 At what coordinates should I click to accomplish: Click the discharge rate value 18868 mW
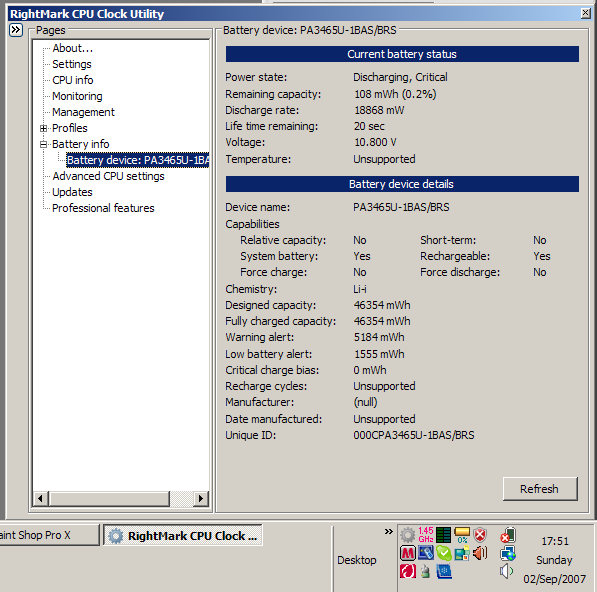(x=379, y=110)
